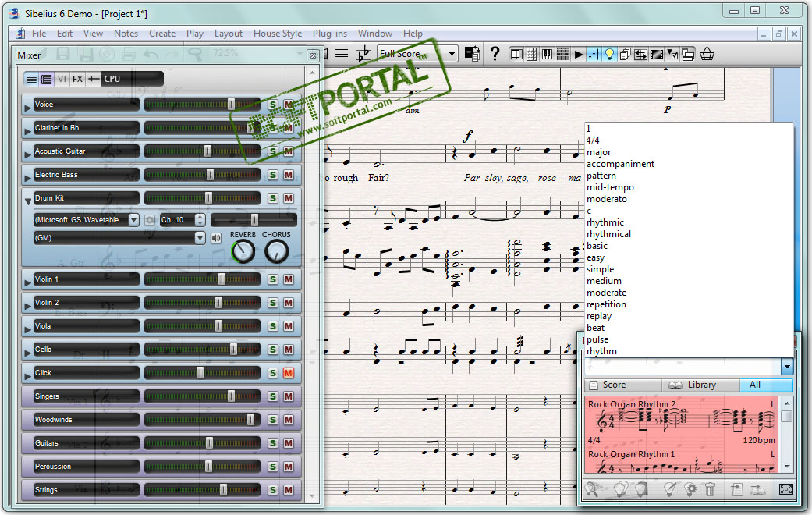
Task: Open the Ideas search tags dropdown arrow
Action: [x=786, y=367]
